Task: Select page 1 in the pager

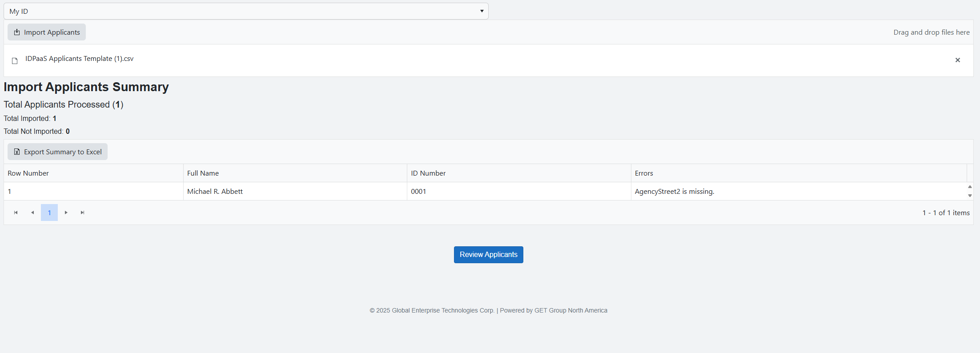Action: [x=49, y=213]
